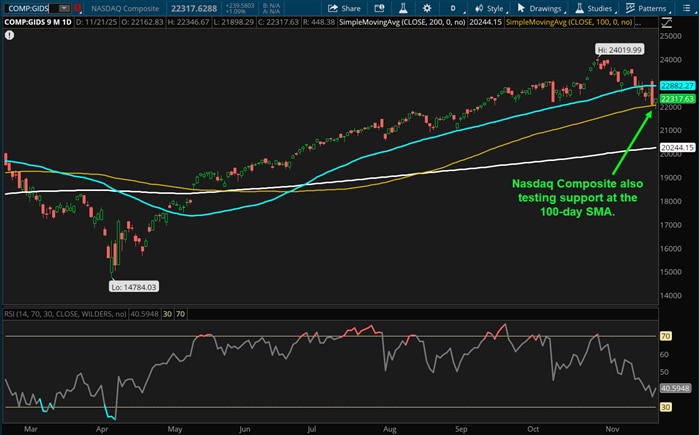Click the flask Edit Studies icon

tap(403, 8)
